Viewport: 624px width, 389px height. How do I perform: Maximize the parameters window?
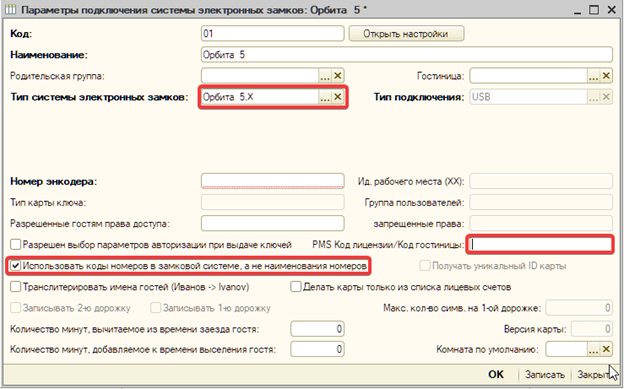tap(594, 10)
